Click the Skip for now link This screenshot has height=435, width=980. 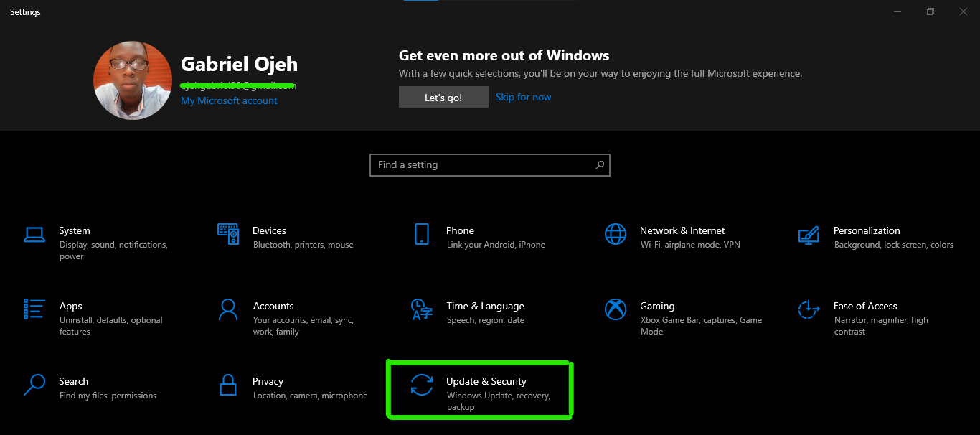[524, 97]
